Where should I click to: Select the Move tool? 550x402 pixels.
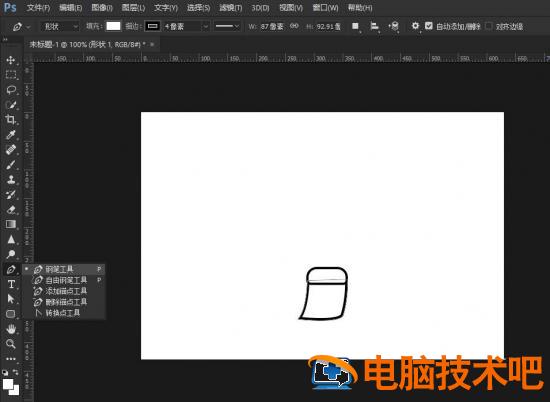point(11,60)
